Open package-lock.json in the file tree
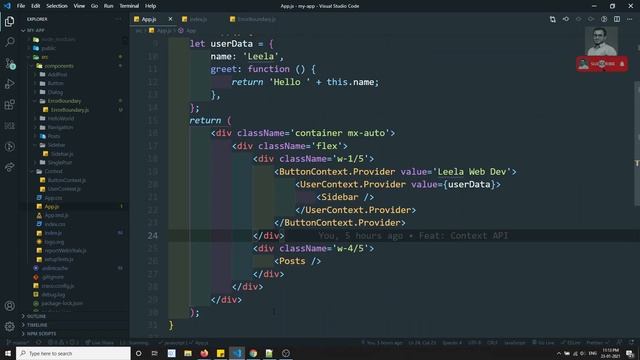 (62, 303)
